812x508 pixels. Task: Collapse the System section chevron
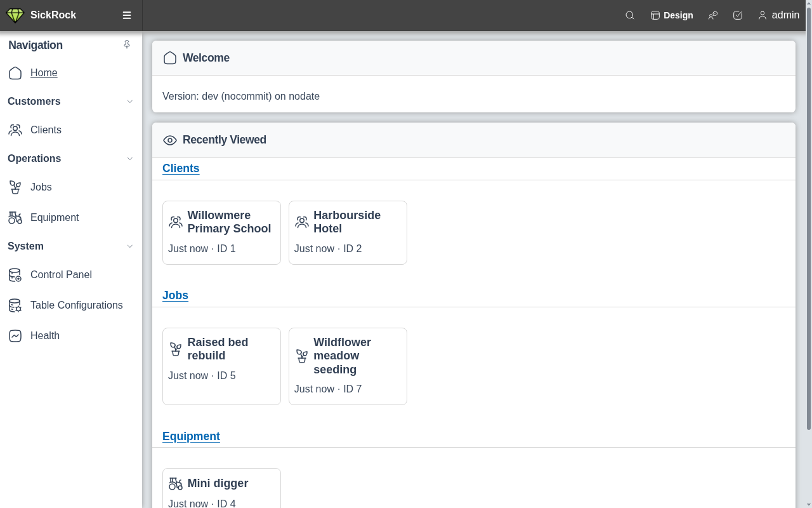(x=130, y=246)
